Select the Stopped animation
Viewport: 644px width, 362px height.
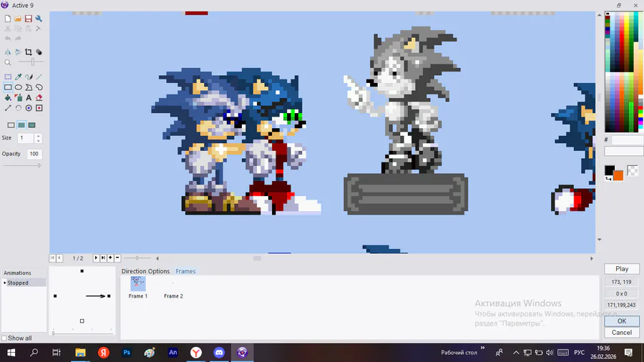pyautogui.click(x=24, y=283)
